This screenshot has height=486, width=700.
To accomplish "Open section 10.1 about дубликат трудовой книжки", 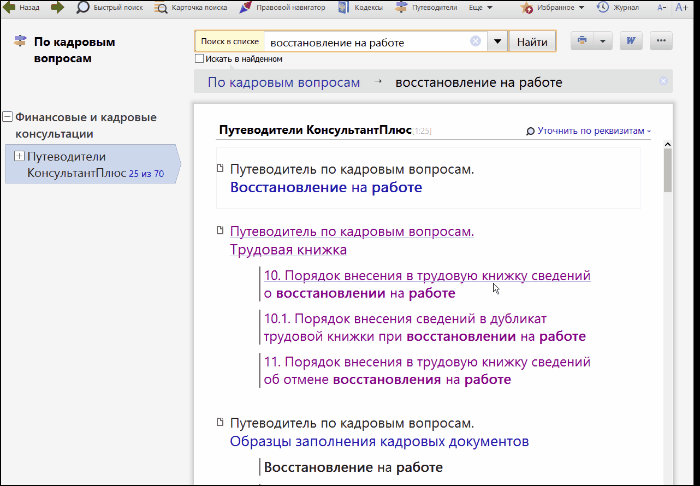I will (x=425, y=327).
